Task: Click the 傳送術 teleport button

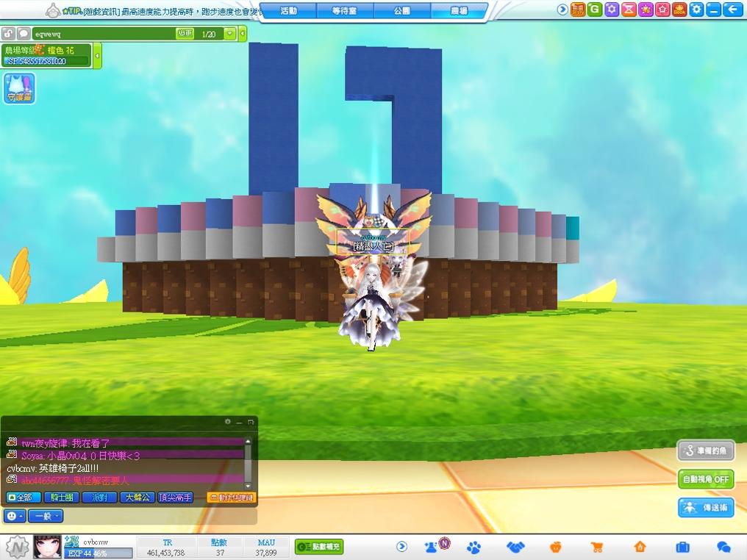Action: 706,507
